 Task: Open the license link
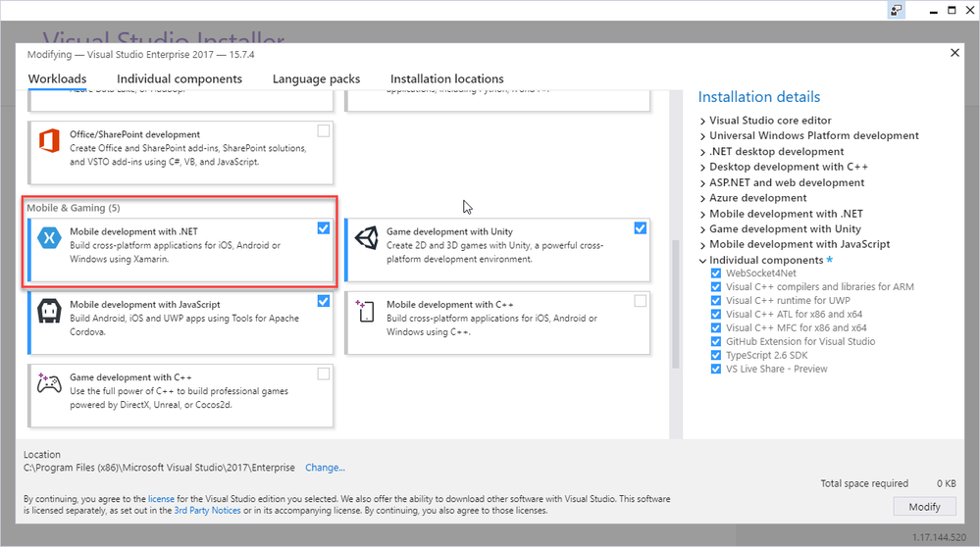pyautogui.click(x=161, y=499)
